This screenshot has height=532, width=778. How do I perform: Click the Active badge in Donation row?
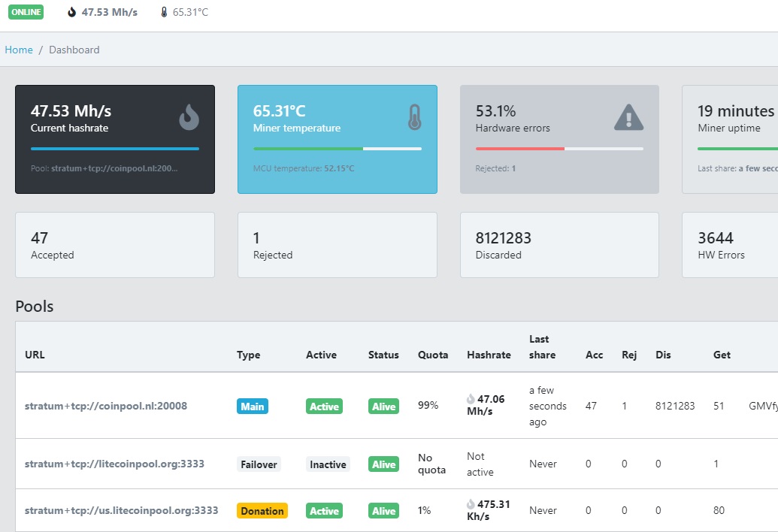[x=324, y=511]
